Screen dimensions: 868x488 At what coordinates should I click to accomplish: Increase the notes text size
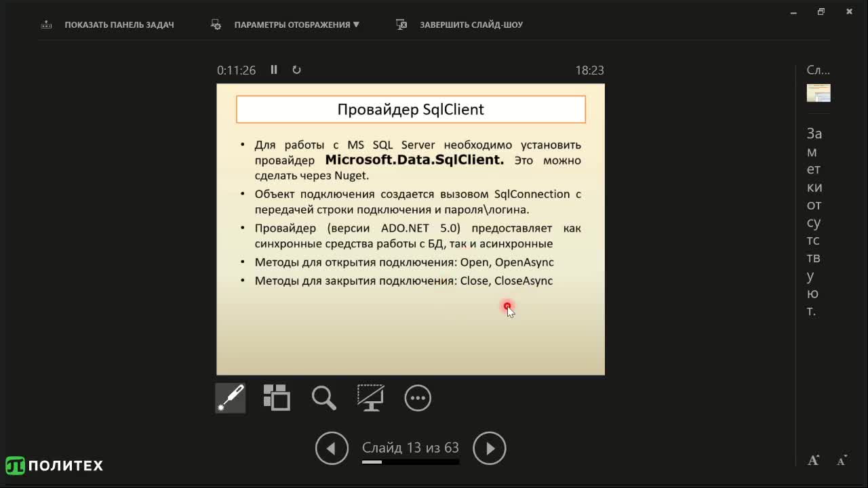click(814, 461)
